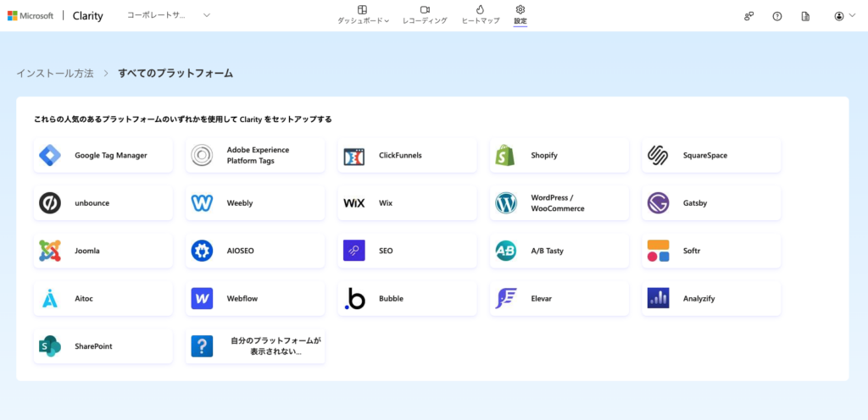The height and width of the screenshot is (420, 868).
Task: Click the Joomla logo icon
Action: (50, 251)
